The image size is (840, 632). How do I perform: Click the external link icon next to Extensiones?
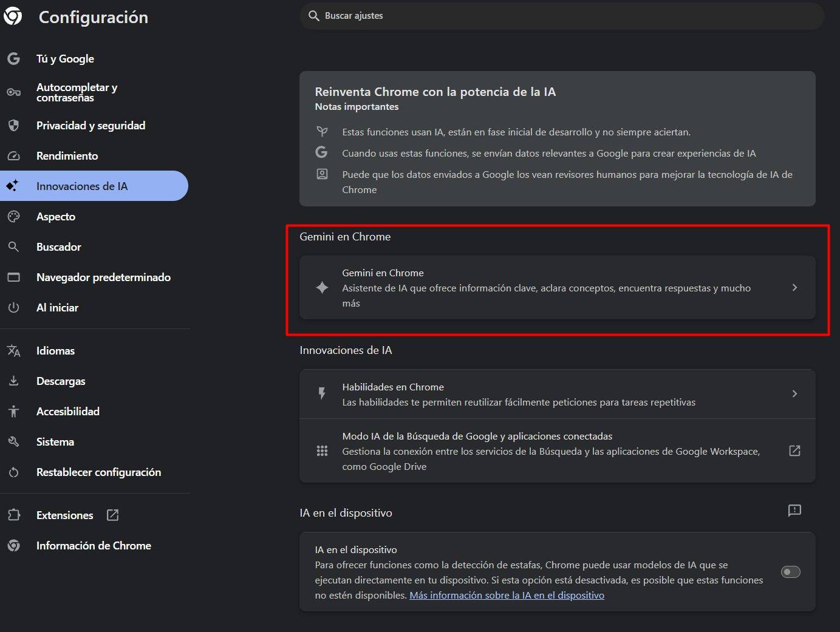coord(112,515)
